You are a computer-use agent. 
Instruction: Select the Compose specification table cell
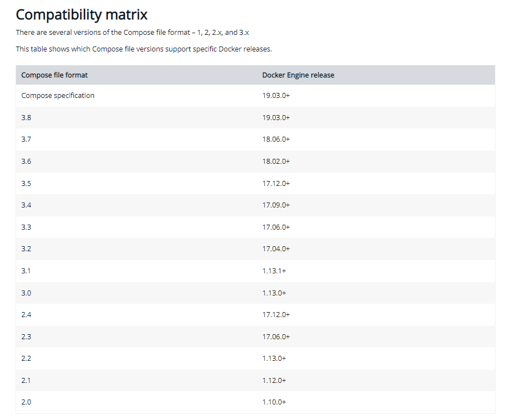[x=58, y=96]
